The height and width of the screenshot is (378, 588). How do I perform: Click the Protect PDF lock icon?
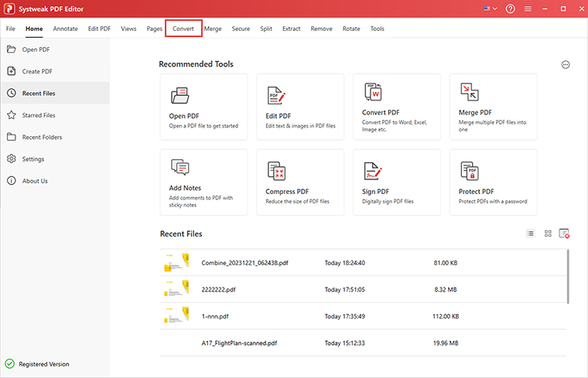point(470,171)
